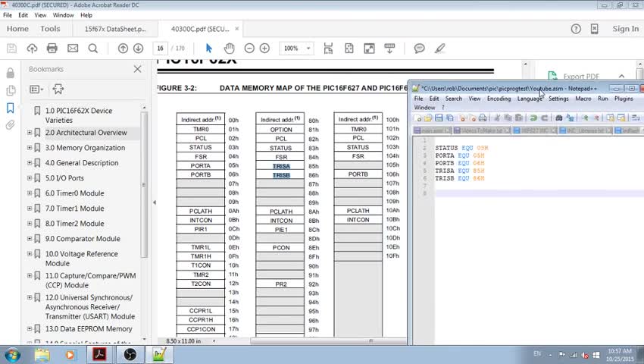Click the fit width scrolling icon
644x364 pixels.
328,49
